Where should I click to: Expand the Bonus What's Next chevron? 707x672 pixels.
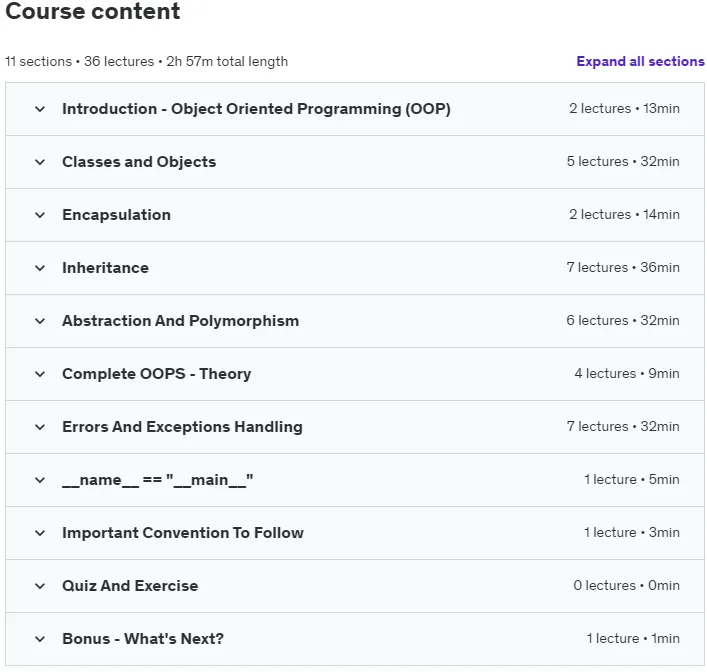point(40,639)
